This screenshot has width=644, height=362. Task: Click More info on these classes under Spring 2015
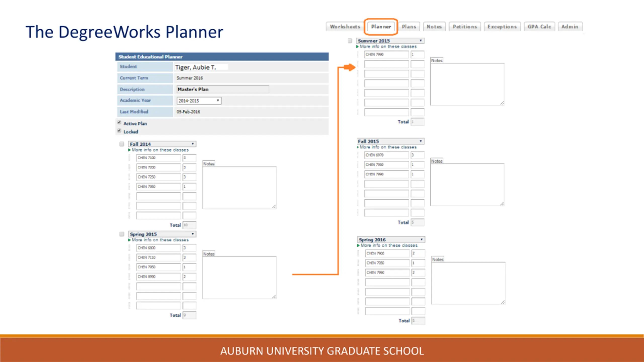point(160,240)
